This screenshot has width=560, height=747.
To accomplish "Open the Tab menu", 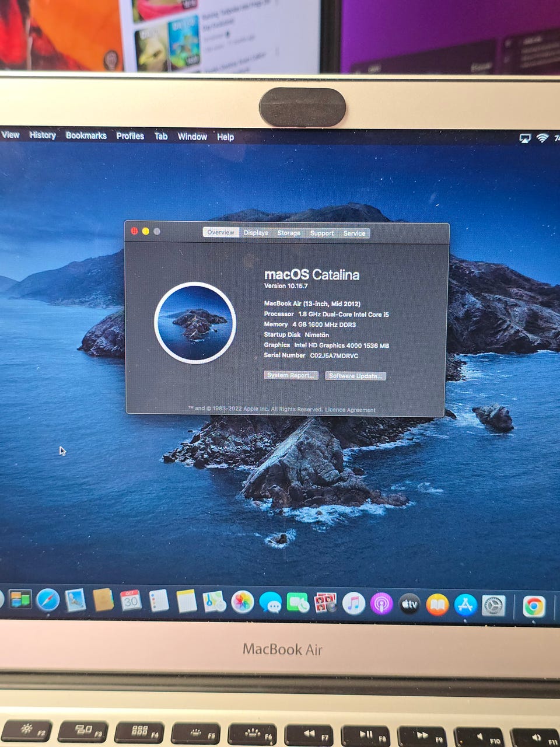I will [161, 136].
